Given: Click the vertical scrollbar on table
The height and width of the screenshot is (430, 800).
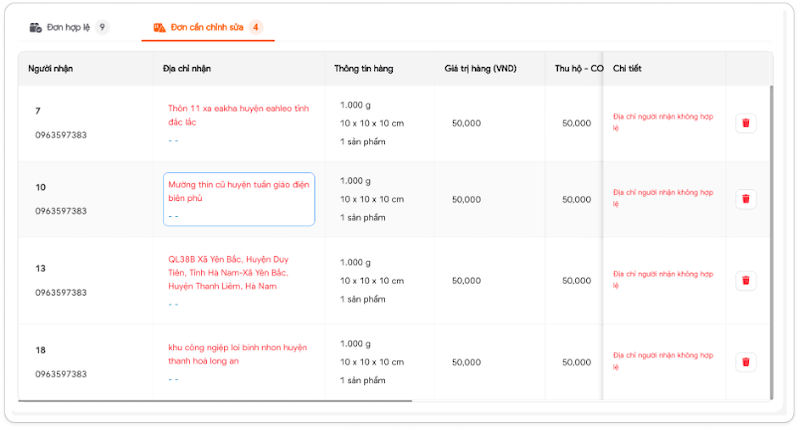Looking at the screenshot, I should (770, 200).
